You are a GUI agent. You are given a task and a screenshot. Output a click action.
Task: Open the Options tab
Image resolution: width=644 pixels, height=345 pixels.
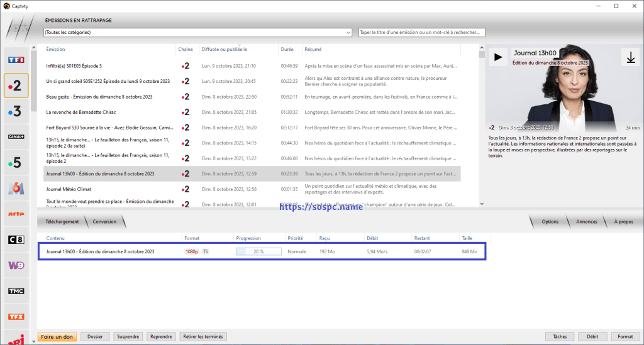coord(550,222)
